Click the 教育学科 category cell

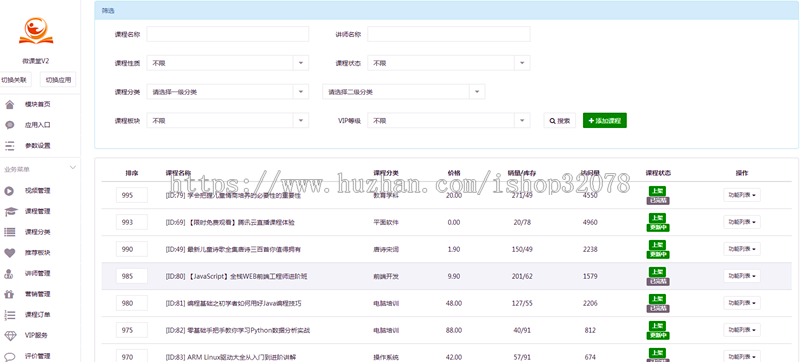click(x=386, y=196)
